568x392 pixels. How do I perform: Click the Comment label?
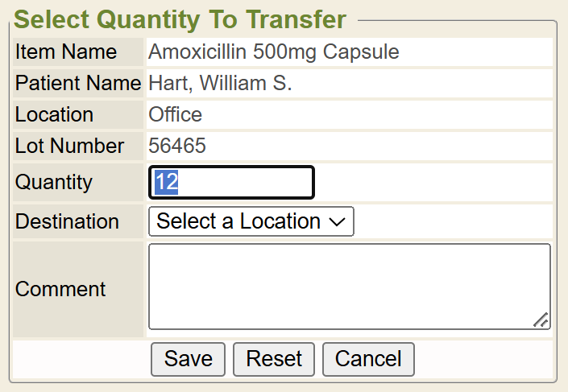click(60, 289)
